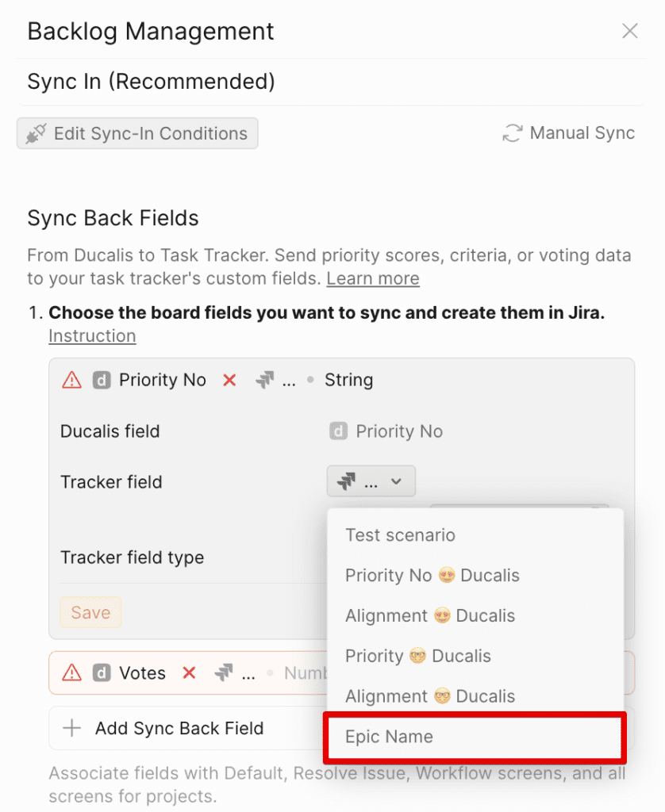Click the Ducalis 'd' icon beside Votes
Image resolution: width=665 pixels, height=812 pixels.
(x=101, y=673)
